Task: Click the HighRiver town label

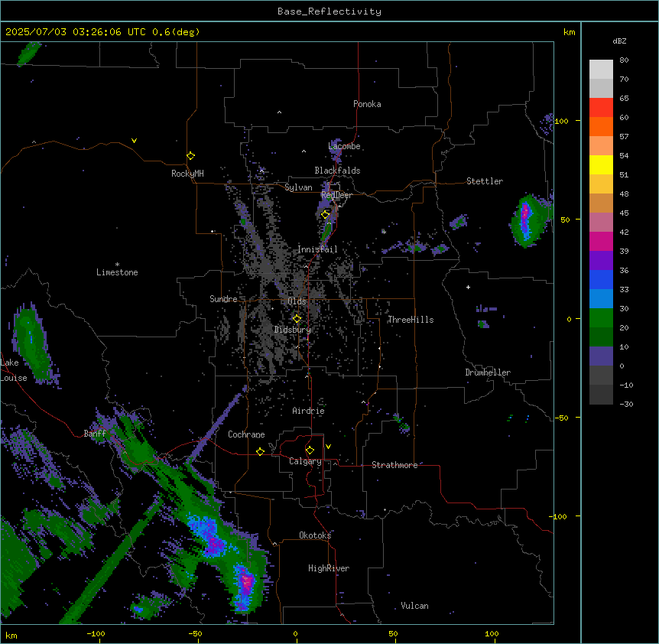Action: coord(329,568)
